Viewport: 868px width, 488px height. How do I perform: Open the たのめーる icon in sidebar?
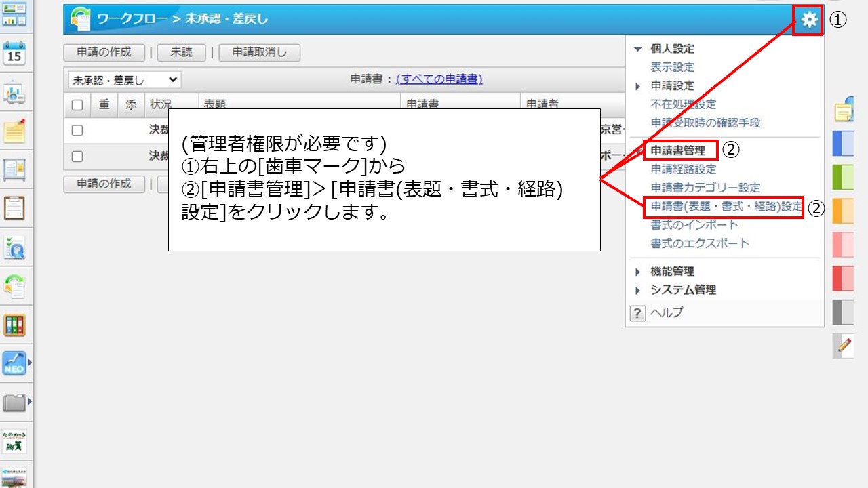[x=14, y=441]
